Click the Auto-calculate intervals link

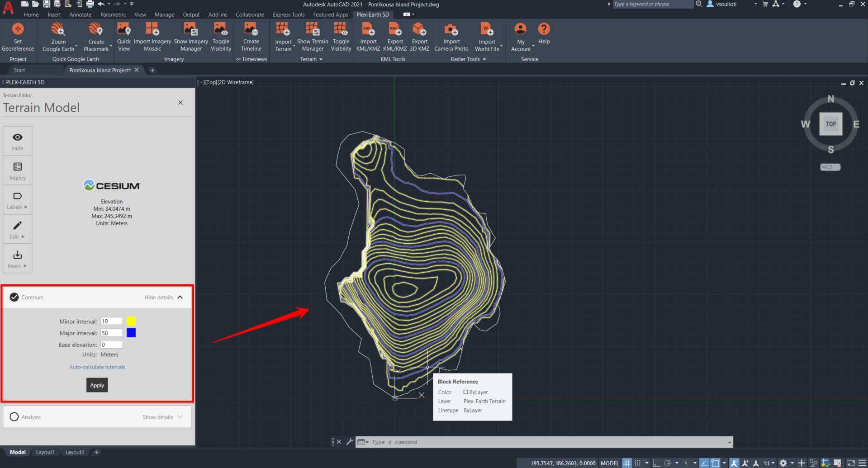tap(97, 367)
